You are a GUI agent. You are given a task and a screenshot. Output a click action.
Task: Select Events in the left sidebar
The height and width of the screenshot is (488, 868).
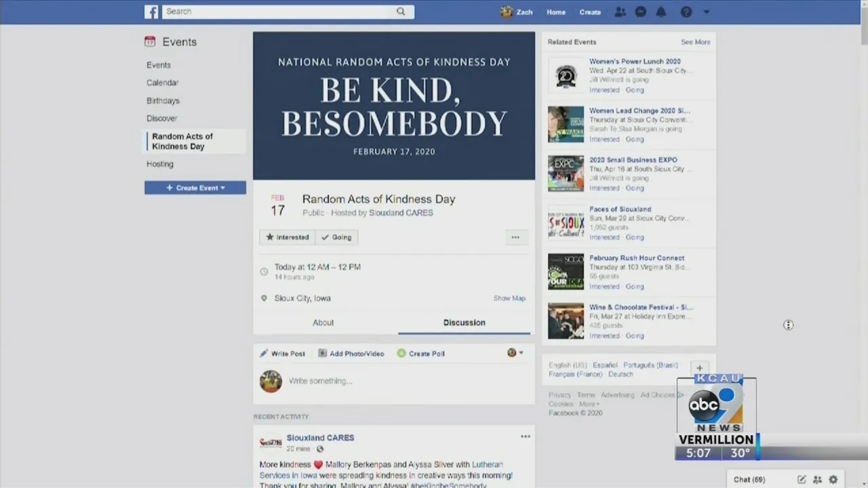point(159,65)
